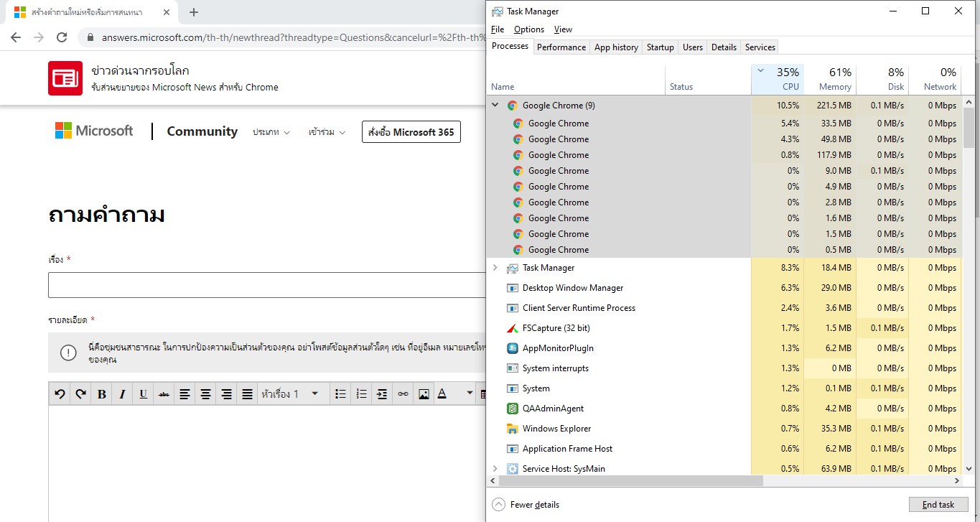
Task: Select the Desktop Window Manager process row
Action: click(x=724, y=288)
